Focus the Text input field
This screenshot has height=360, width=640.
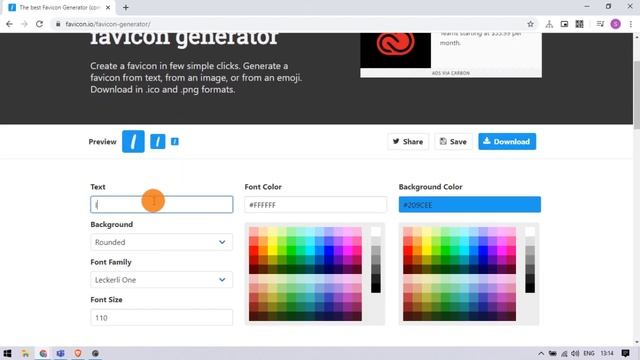pos(162,204)
